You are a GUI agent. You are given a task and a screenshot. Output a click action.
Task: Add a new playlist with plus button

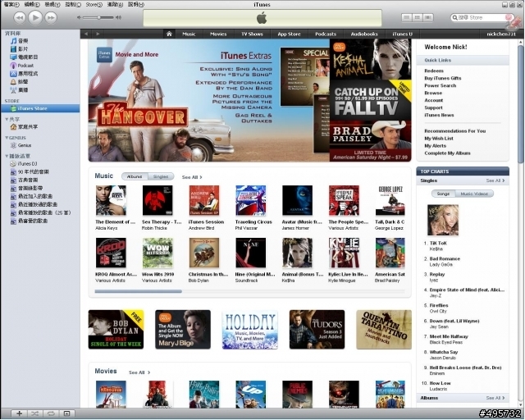(x=19, y=413)
